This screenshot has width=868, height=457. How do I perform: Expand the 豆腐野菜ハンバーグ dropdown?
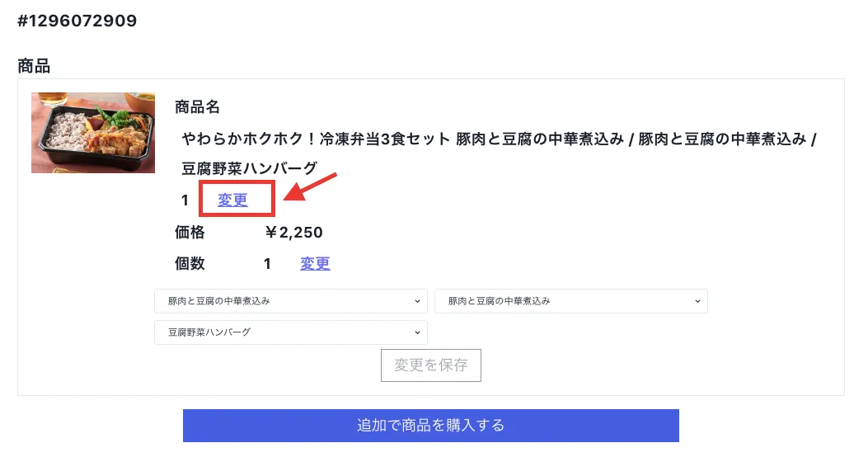(290, 332)
